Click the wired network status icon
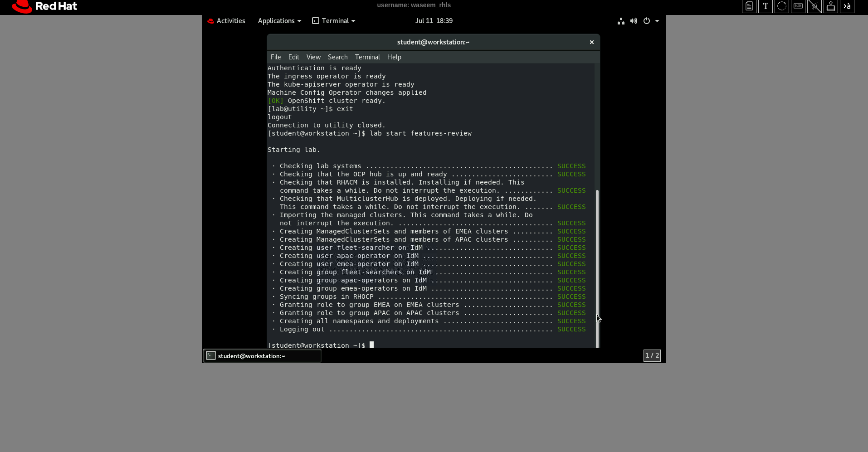Image resolution: width=868 pixels, height=452 pixels. click(x=621, y=21)
